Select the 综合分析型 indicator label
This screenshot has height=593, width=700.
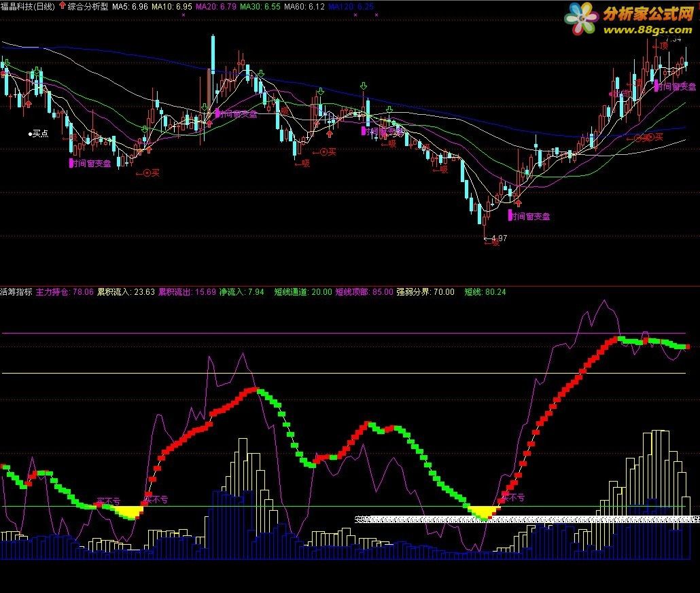coord(88,7)
